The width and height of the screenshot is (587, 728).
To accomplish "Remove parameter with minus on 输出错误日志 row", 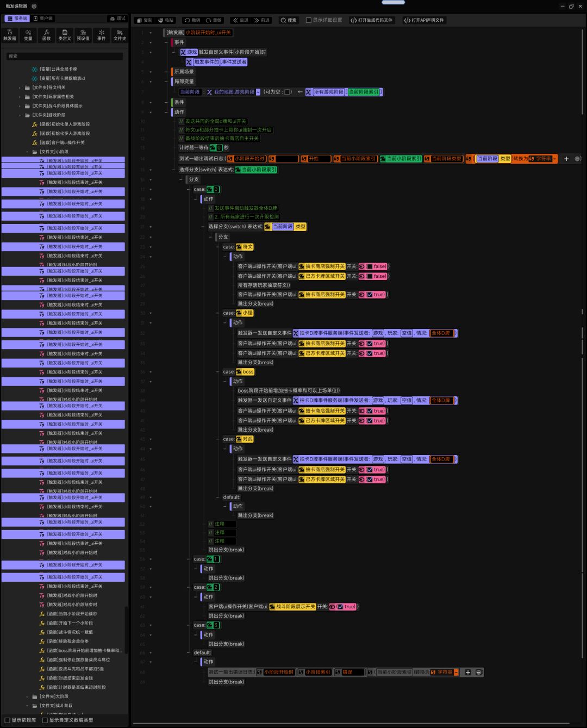I will pyautogui.click(x=478, y=672).
